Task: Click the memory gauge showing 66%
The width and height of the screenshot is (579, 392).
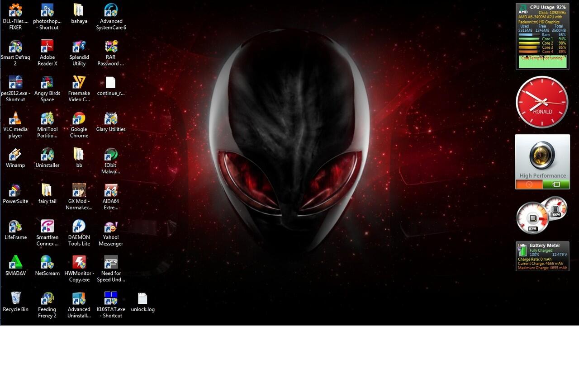Action: point(555,208)
